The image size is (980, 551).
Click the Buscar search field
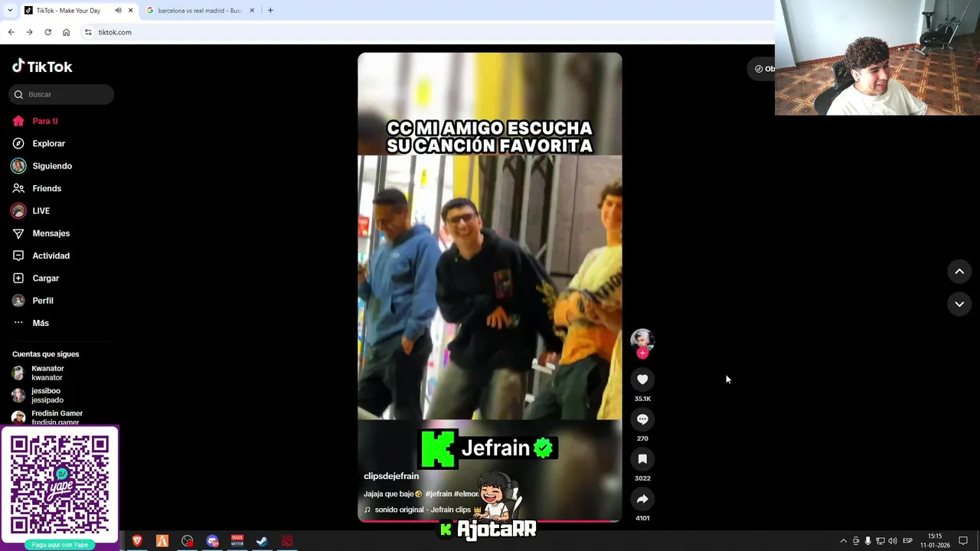tap(62, 94)
